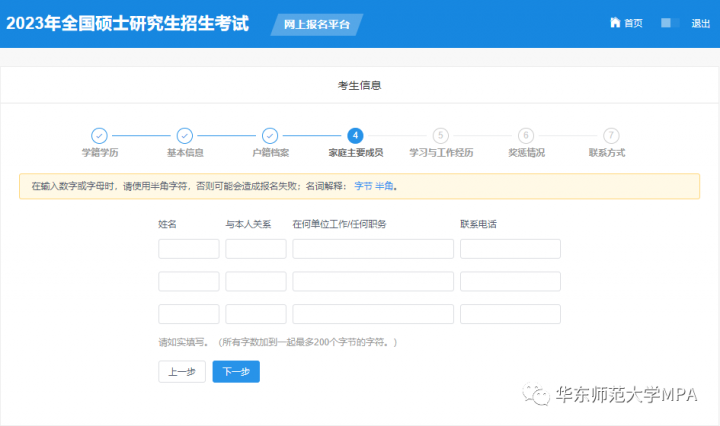Select the 学习与工作经历 step label
The width and height of the screenshot is (720, 426).
(441, 153)
